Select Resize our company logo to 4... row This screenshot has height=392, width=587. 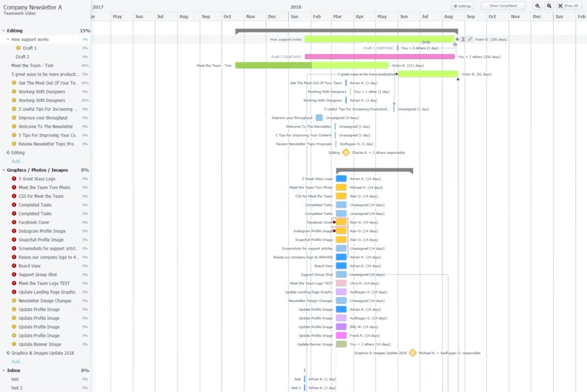click(x=45, y=257)
